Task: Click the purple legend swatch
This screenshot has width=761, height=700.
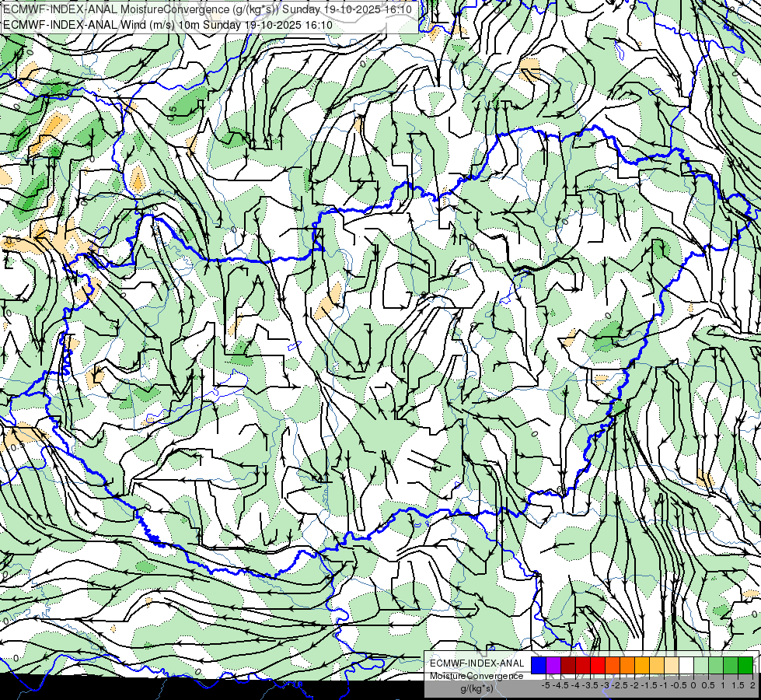Action: point(553,665)
